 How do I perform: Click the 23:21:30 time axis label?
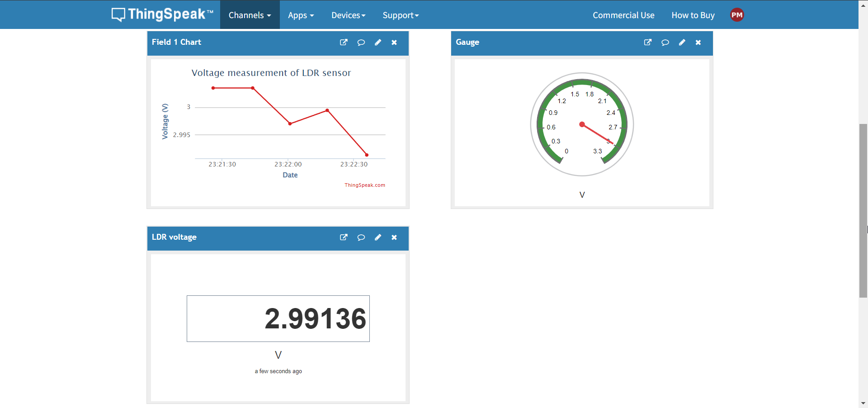click(x=222, y=164)
